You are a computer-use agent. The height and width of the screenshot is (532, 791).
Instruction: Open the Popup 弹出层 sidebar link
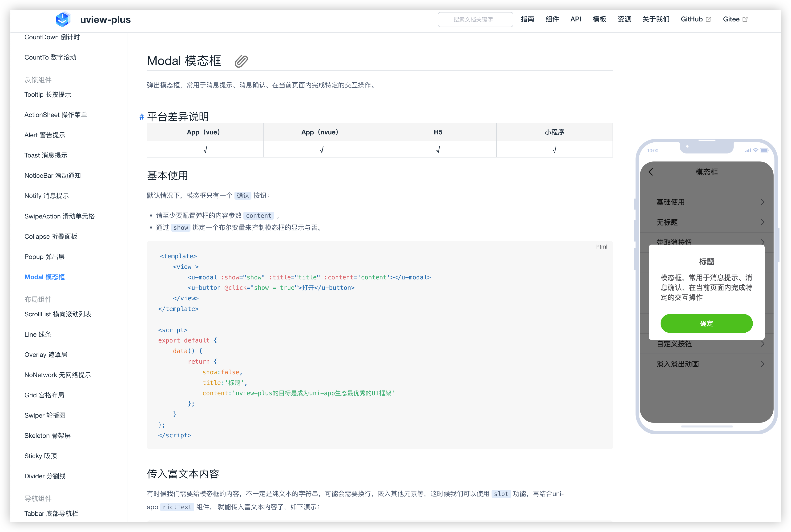click(x=44, y=257)
